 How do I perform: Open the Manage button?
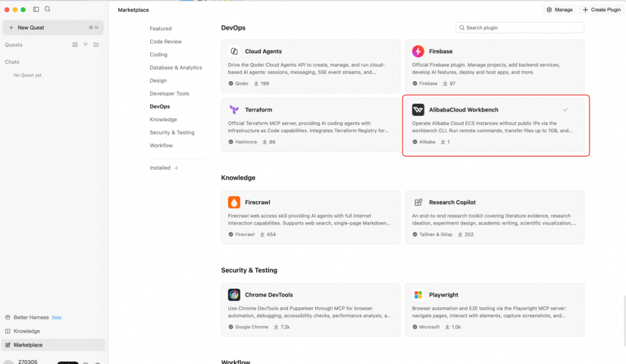coord(559,10)
